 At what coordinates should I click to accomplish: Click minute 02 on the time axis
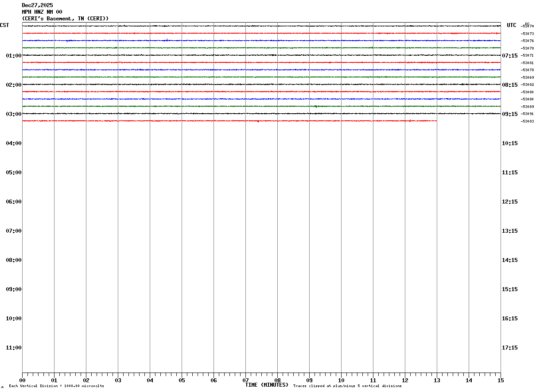[x=86, y=380]
